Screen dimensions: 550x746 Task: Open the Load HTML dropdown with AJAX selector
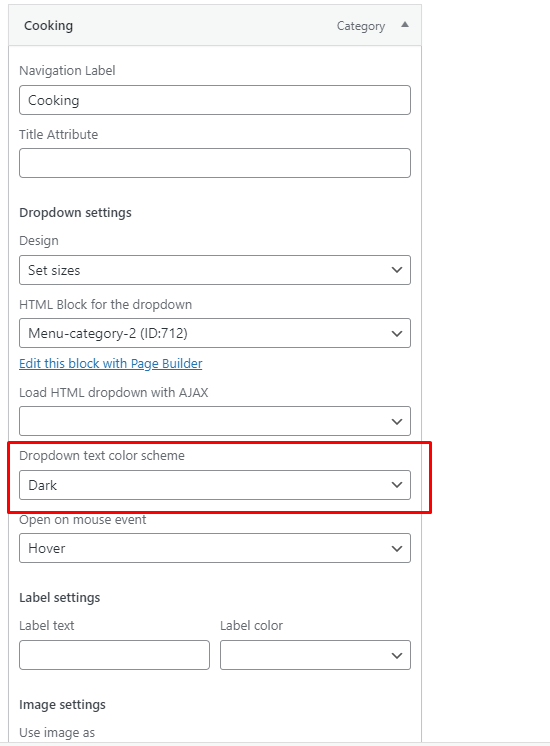tap(215, 421)
